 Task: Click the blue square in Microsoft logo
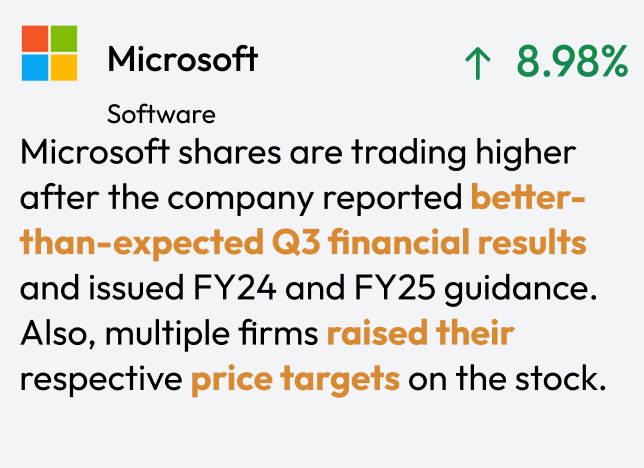click(35, 67)
